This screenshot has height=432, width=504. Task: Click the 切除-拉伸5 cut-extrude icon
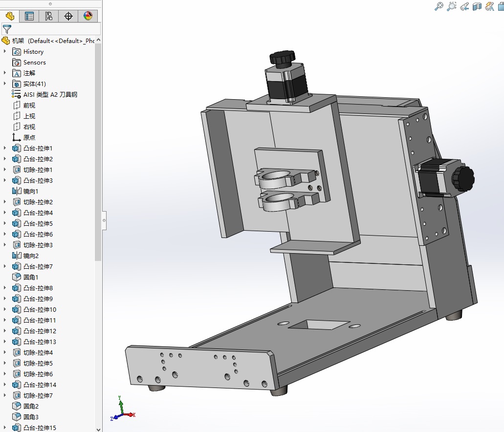click(17, 363)
